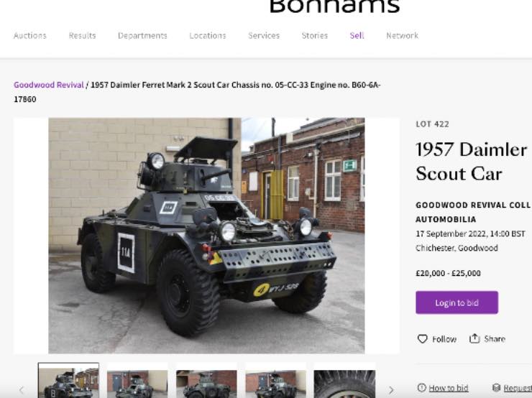This screenshot has width=532, height=398.
Task: Select the second Ferret thumbnail image
Action: tap(137, 380)
